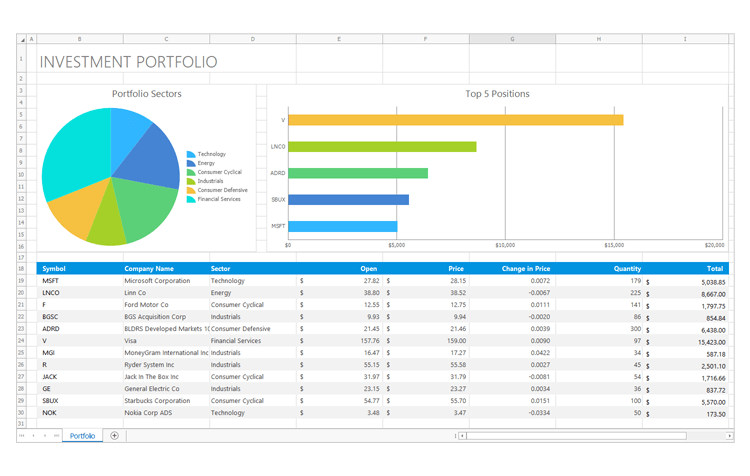Go to next sheet arrow

pos(45,436)
